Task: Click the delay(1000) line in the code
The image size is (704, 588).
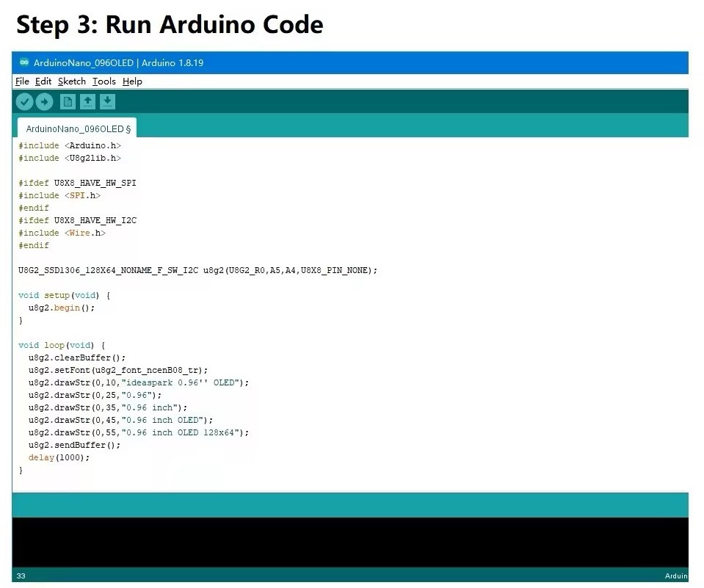Action: (x=59, y=457)
